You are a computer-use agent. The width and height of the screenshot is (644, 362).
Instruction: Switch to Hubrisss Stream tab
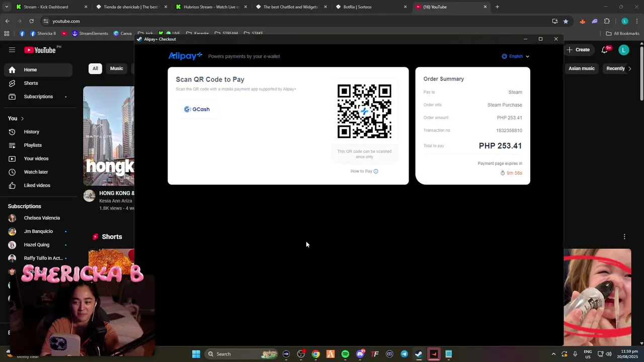click(211, 7)
